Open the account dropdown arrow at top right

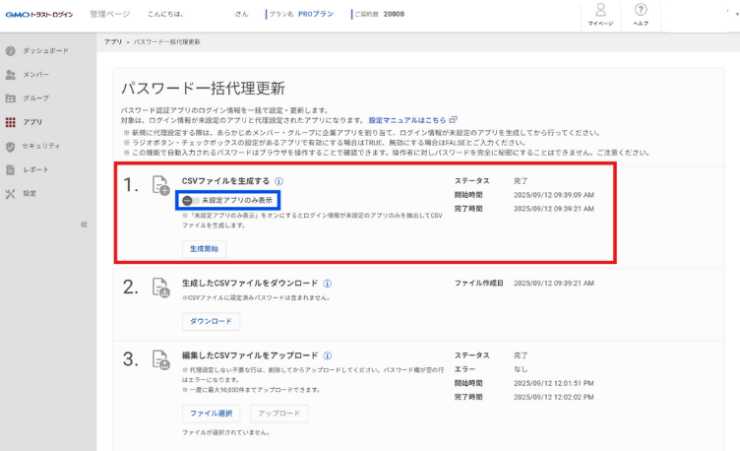(x=726, y=14)
